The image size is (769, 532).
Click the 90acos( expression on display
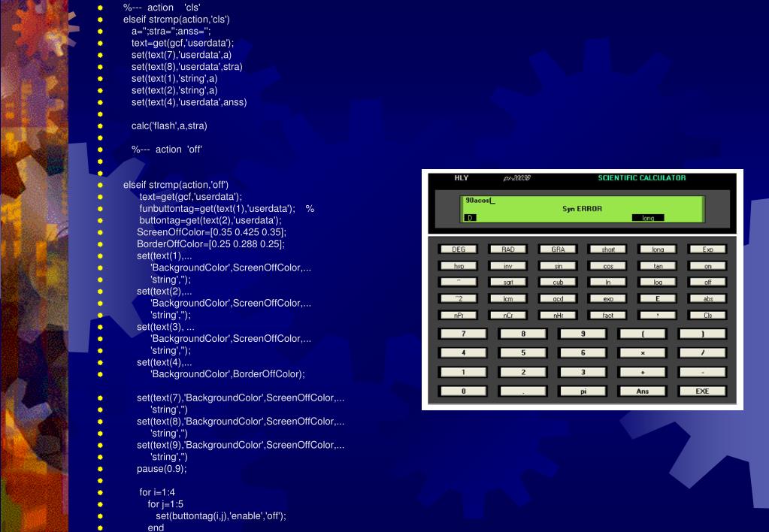click(x=480, y=201)
